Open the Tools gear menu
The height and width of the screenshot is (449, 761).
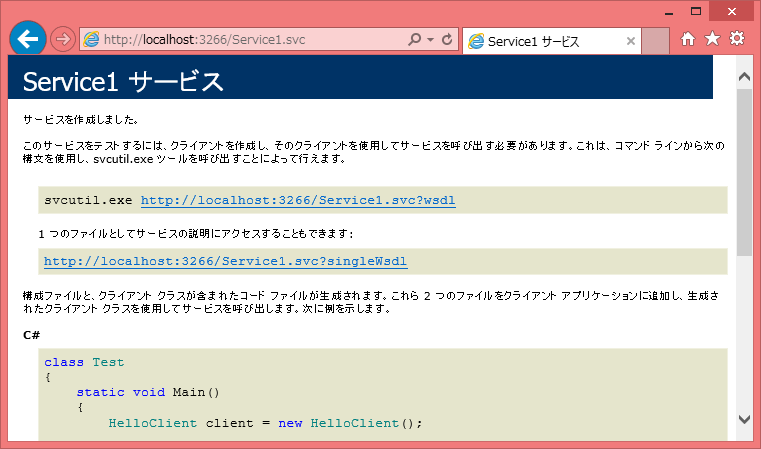coord(737,39)
